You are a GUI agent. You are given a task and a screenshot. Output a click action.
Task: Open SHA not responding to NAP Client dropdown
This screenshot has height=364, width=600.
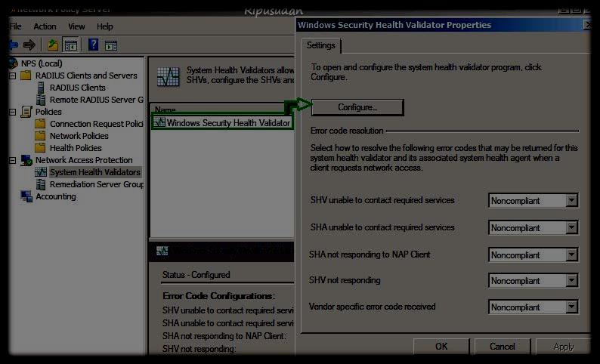[571, 254]
